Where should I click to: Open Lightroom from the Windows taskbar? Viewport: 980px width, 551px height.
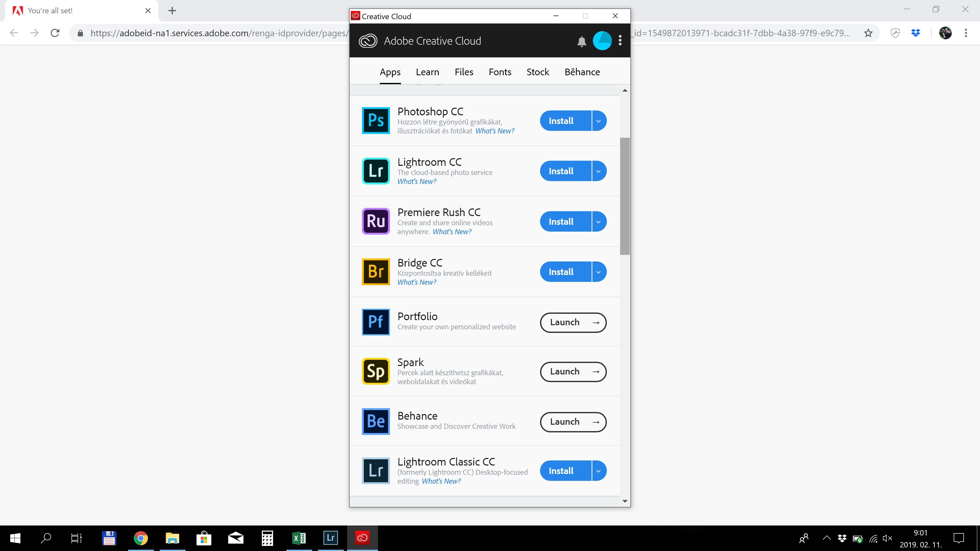[330, 538]
